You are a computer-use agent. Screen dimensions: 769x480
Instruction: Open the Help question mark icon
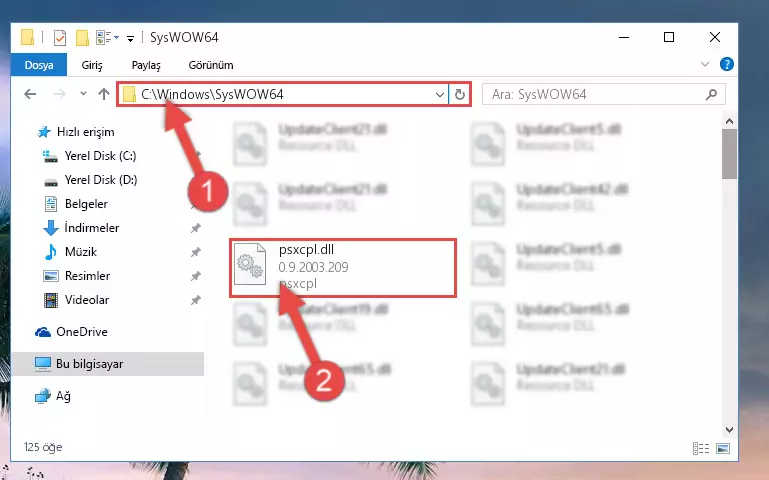pos(726,64)
